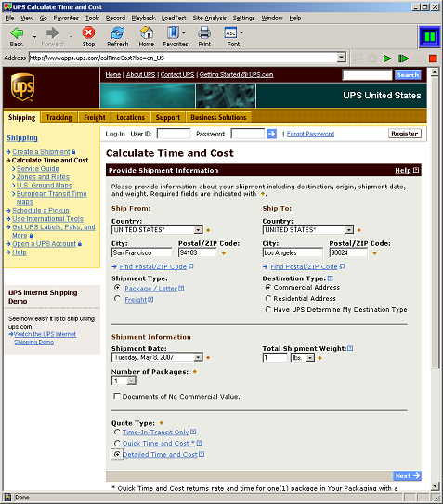The image size is (443, 504).
Task: Click the User ID input field
Action: tap(174, 134)
